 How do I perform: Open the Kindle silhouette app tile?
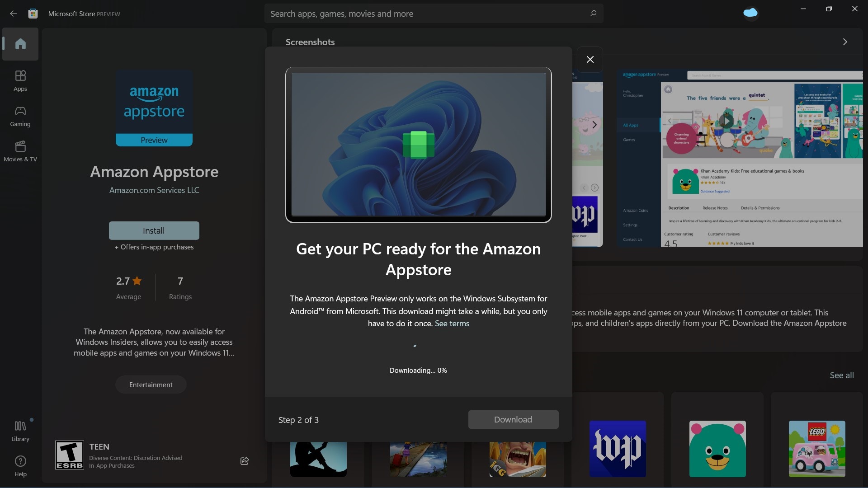point(318,459)
